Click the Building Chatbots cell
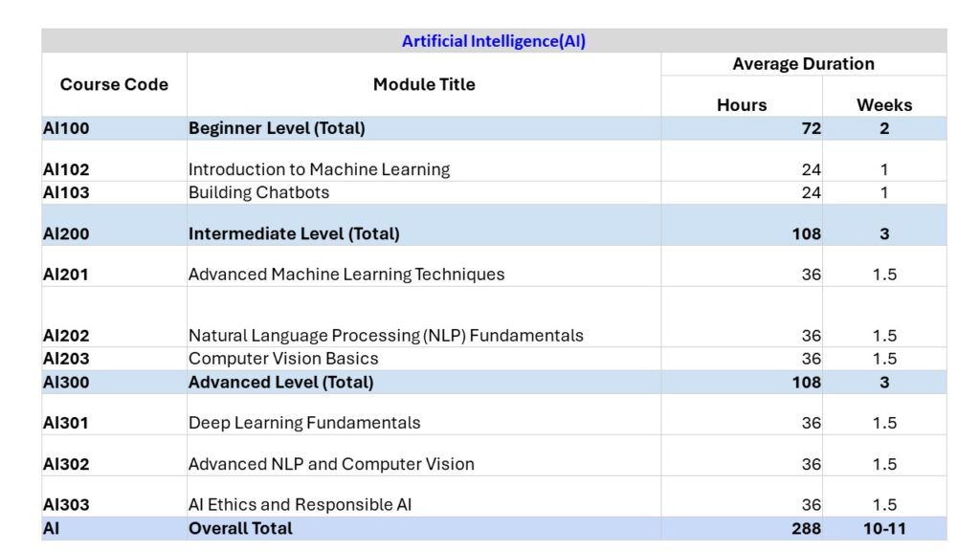Screen dimensions: 980x551 [258, 192]
